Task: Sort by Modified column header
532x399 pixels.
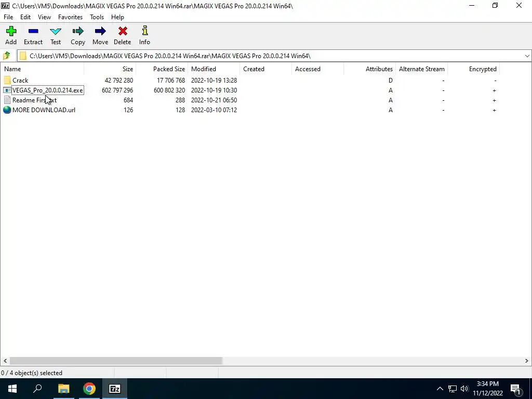Action: [214, 69]
